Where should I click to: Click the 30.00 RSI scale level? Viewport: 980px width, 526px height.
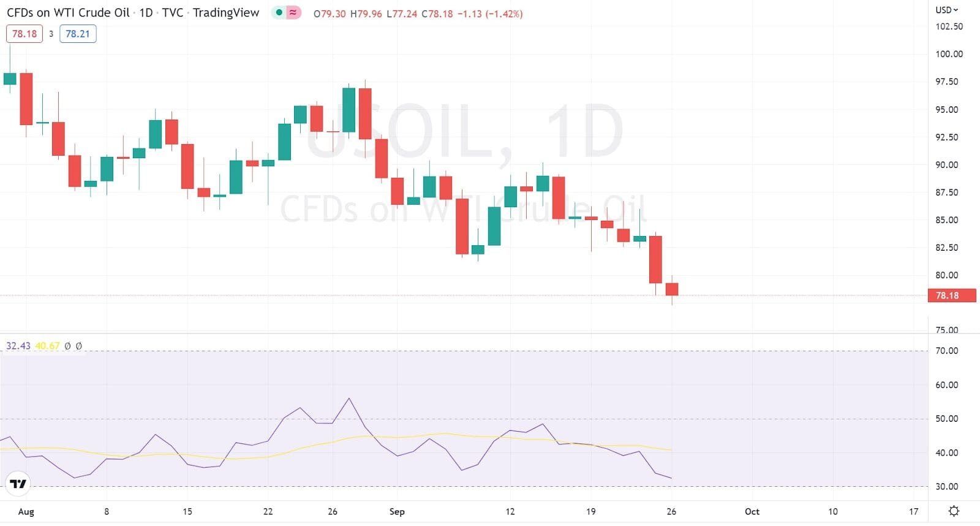click(946, 486)
